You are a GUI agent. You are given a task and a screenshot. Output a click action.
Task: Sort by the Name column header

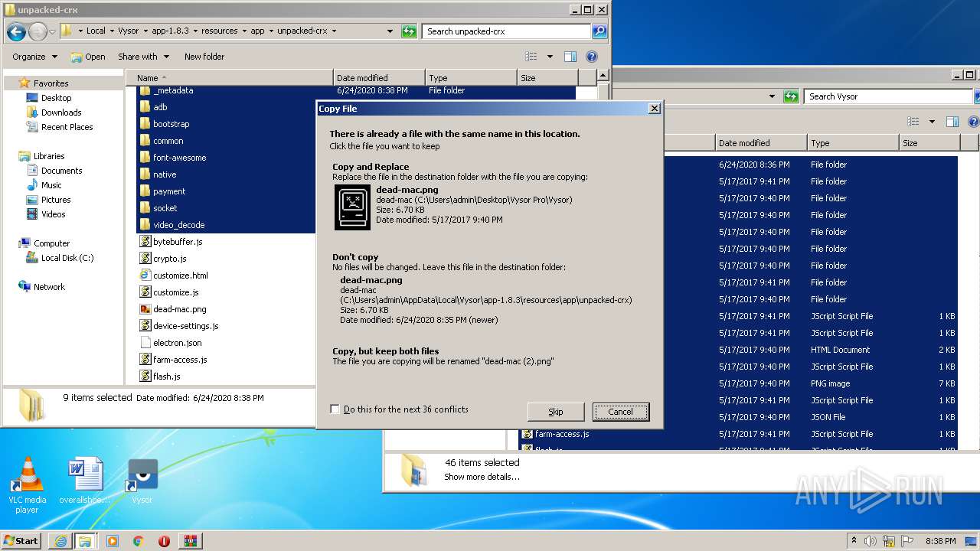point(230,78)
